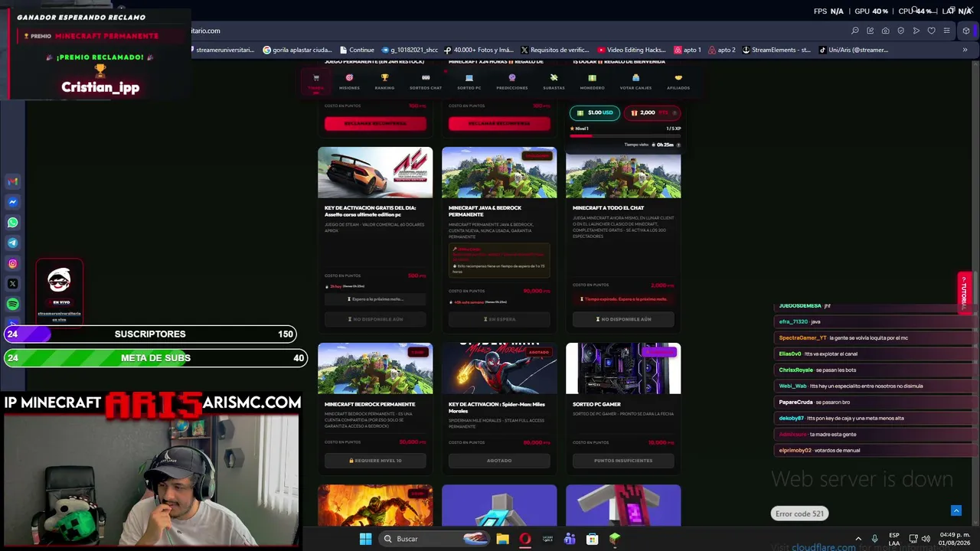Screen dimensions: 980x551
Task: Click the edit page icon in address bar
Action: (871, 31)
